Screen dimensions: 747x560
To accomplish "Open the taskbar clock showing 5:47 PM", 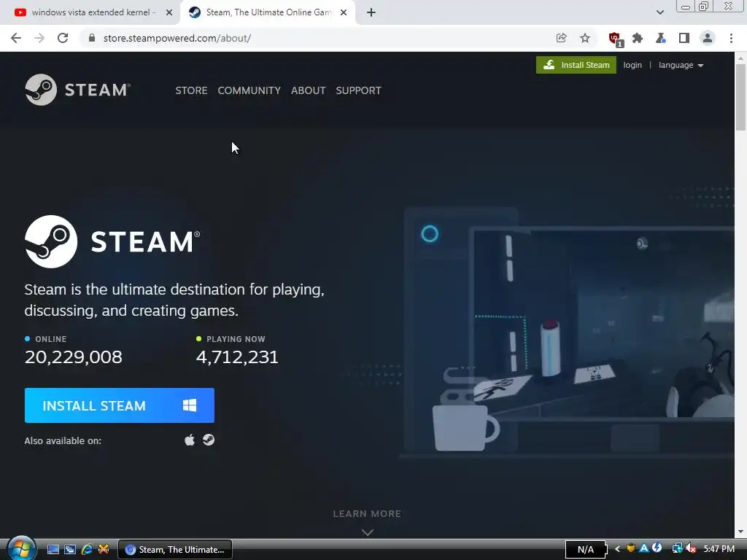I will [719, 549].
